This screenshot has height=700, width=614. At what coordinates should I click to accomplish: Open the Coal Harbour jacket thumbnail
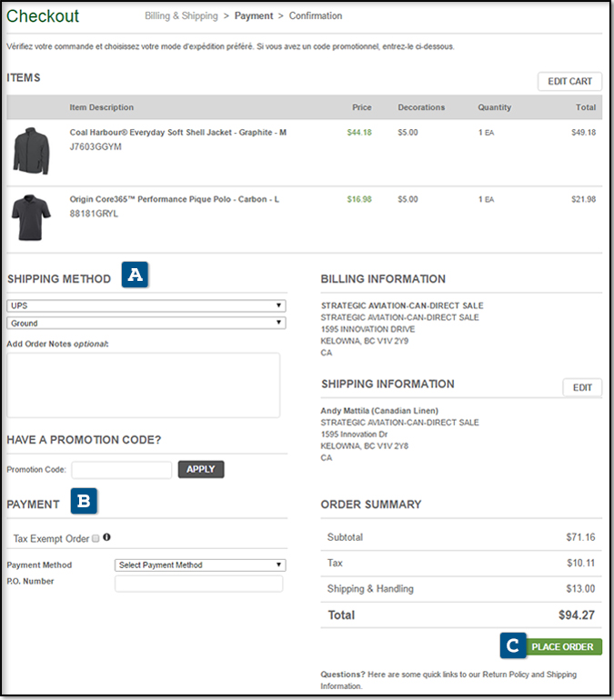coord(31,151)
